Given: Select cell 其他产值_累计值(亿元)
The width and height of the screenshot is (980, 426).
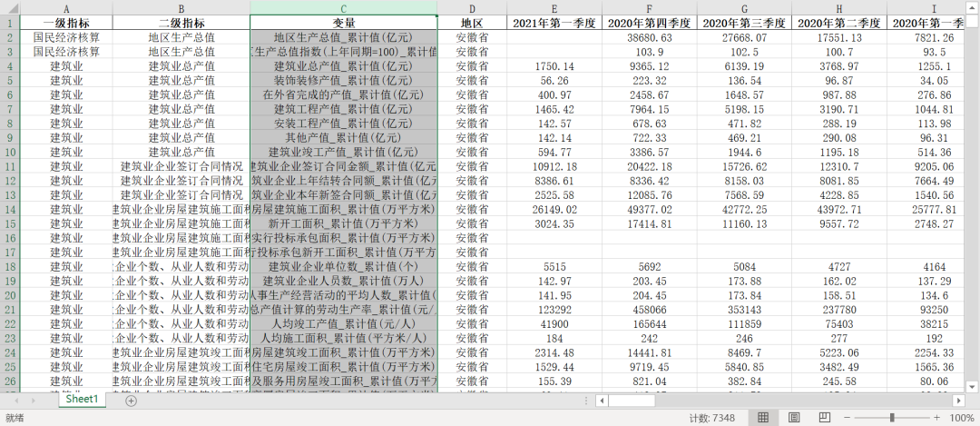Looking at the screenshot, I should 343,138.
